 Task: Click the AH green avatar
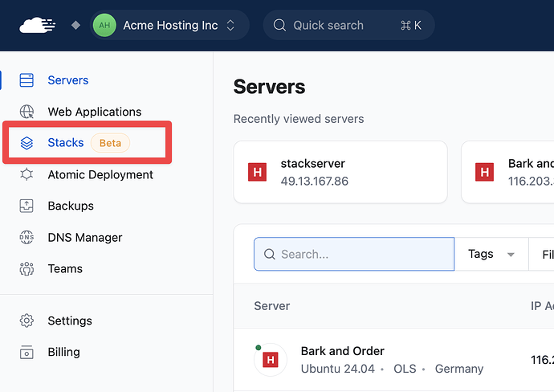[104, 25]
